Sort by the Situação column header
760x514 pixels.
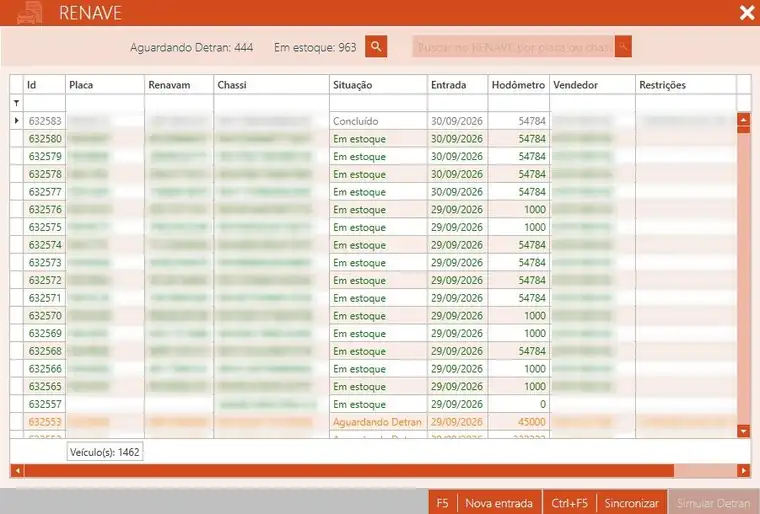tap(378, 85)
